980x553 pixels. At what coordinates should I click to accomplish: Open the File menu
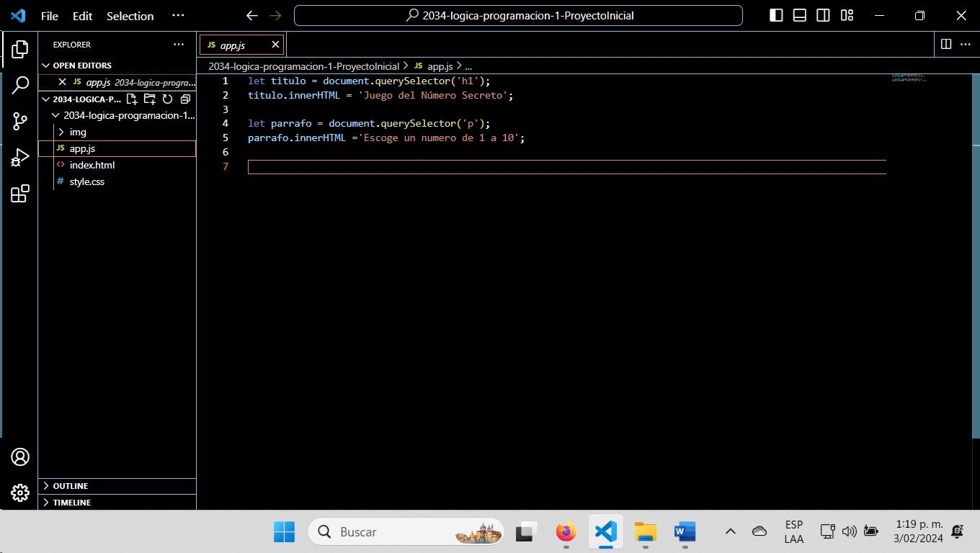tap(50, 16)
